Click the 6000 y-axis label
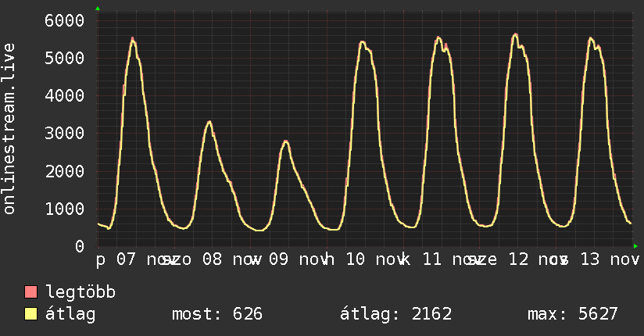The image size is (644, 336). (65, 20)
